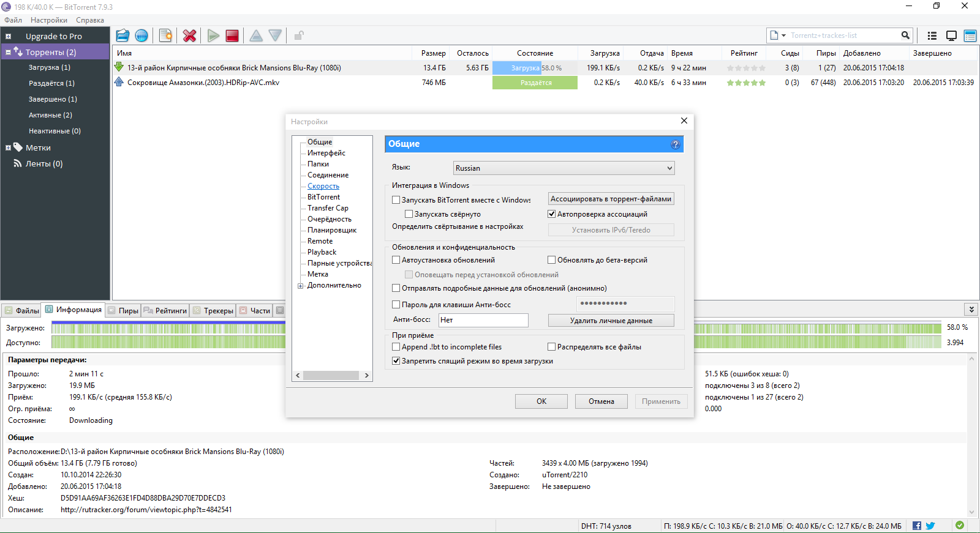Collapse the Торренты sidebar group
980x533 pixels.
[x=8, y=53]
